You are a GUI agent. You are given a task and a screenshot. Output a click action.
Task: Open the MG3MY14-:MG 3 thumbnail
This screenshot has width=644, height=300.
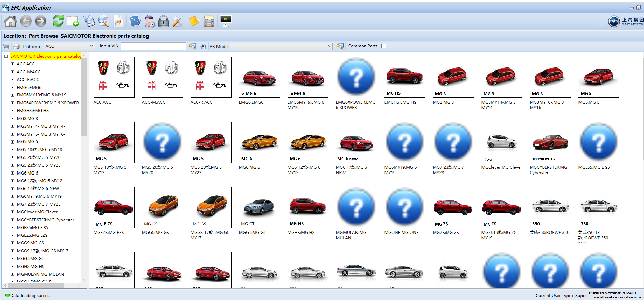(502, 77)
